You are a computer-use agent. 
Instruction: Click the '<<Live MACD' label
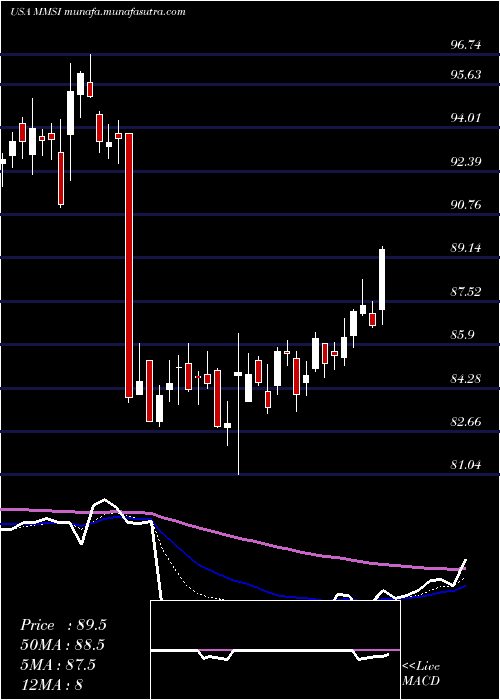click(x=421, y=674)
